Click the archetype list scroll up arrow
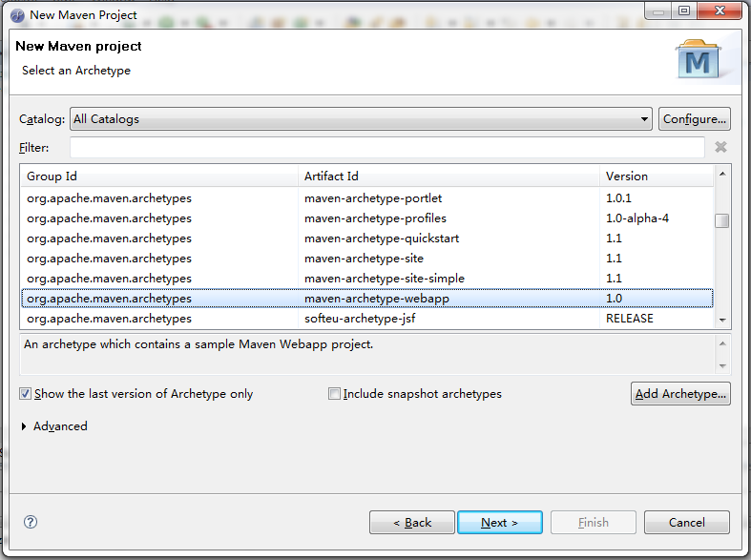751x560 pixels. click(x=722, y=174)
